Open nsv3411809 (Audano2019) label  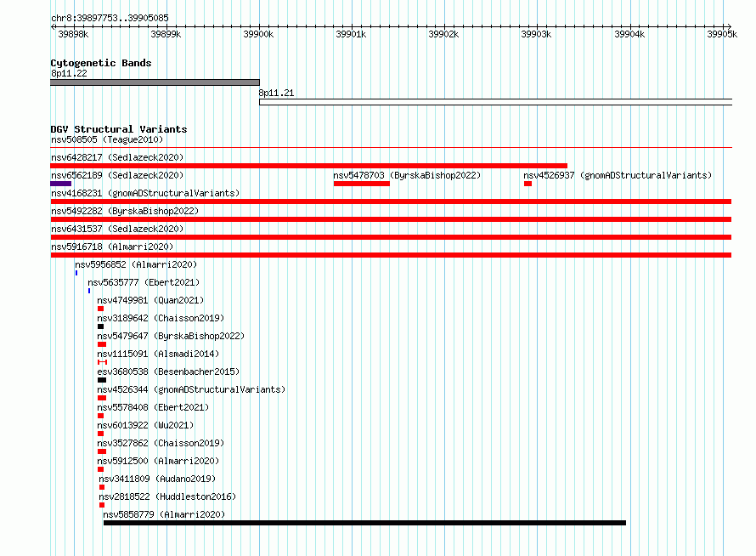tap(157, 479)
